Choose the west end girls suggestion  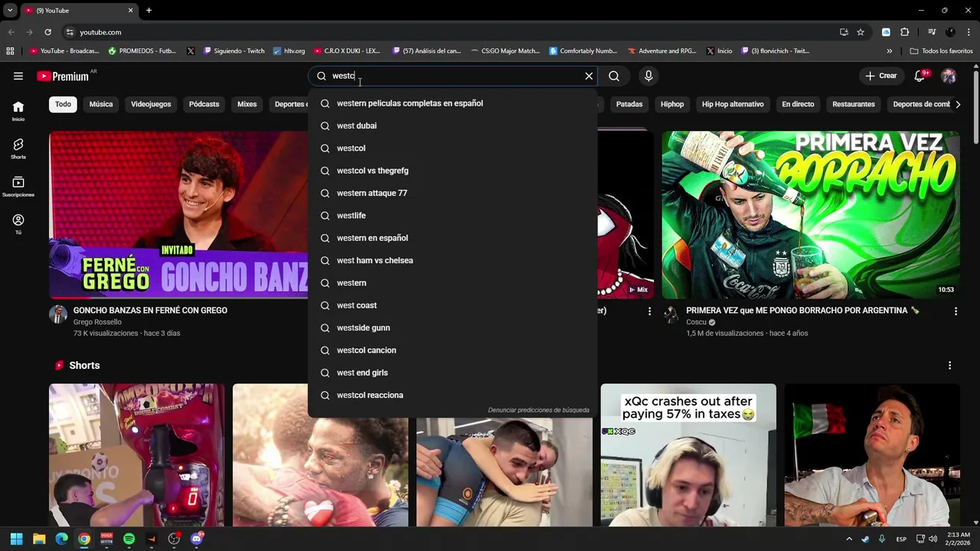452,373
